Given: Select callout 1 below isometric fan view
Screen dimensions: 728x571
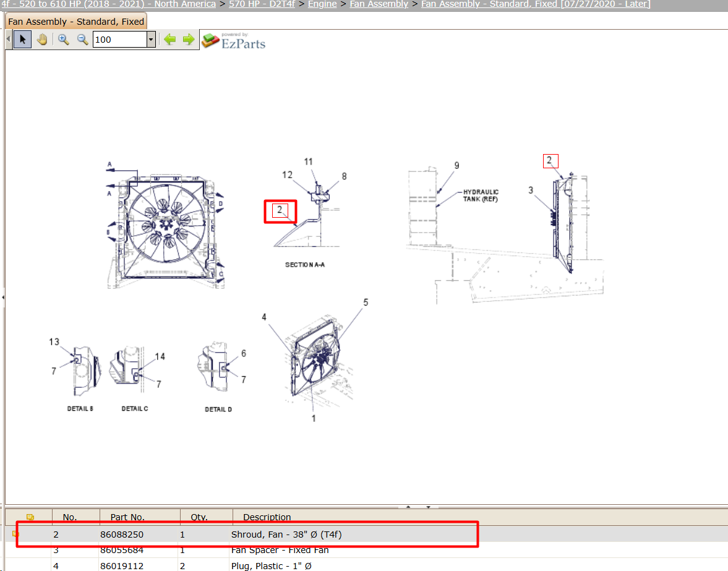Looking at the screenshot, I should pos(314,418).
